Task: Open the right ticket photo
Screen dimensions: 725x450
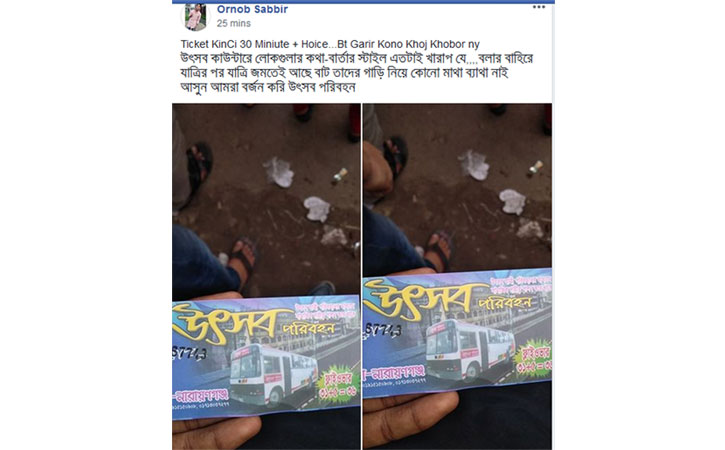Action: (x=457, y=276)
